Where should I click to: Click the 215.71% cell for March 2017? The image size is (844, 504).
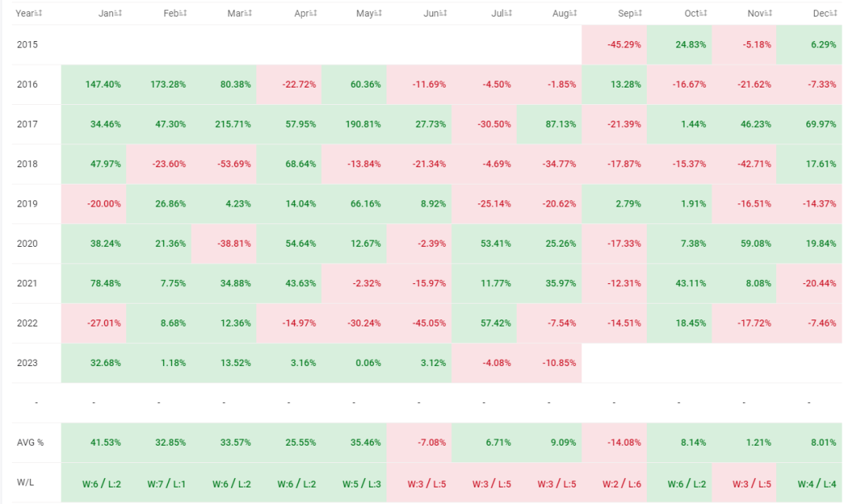pyautogui.click(x=224, y=125)
